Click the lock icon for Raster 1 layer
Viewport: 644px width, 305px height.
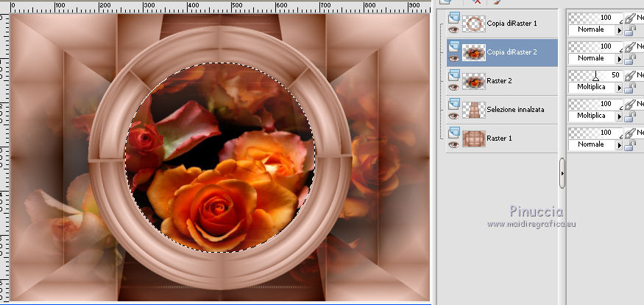pos(629,144)
